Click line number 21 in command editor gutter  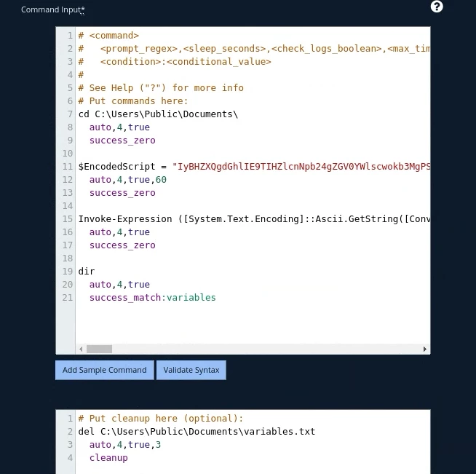(68, 298)
